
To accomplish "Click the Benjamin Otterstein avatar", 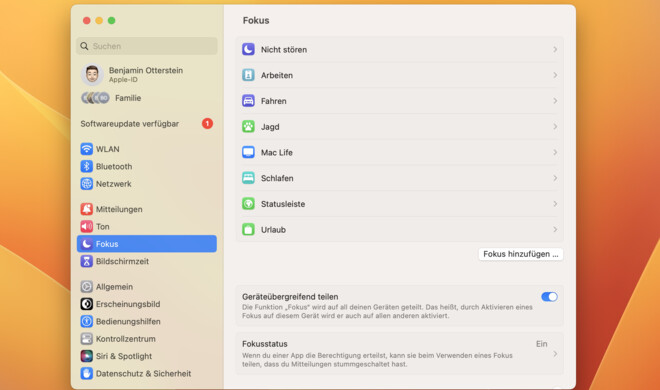I will tap(92, 74).
